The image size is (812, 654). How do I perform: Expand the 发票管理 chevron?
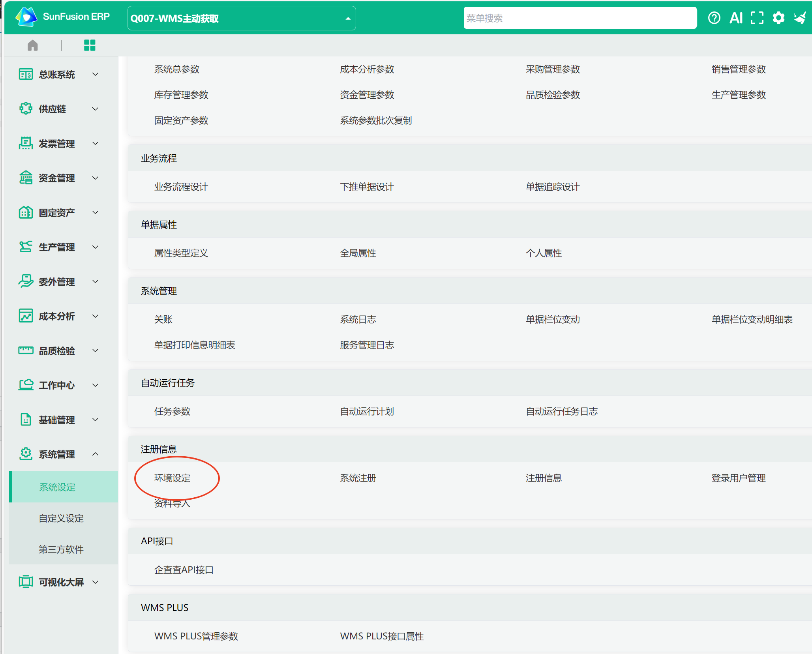pos(95,143)
